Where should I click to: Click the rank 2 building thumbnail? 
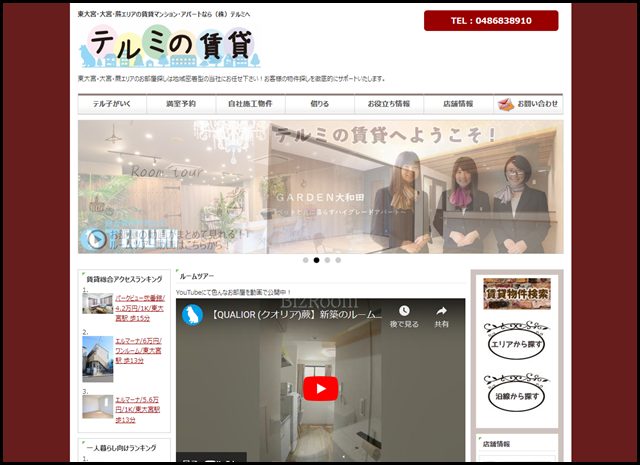point(98,359)
